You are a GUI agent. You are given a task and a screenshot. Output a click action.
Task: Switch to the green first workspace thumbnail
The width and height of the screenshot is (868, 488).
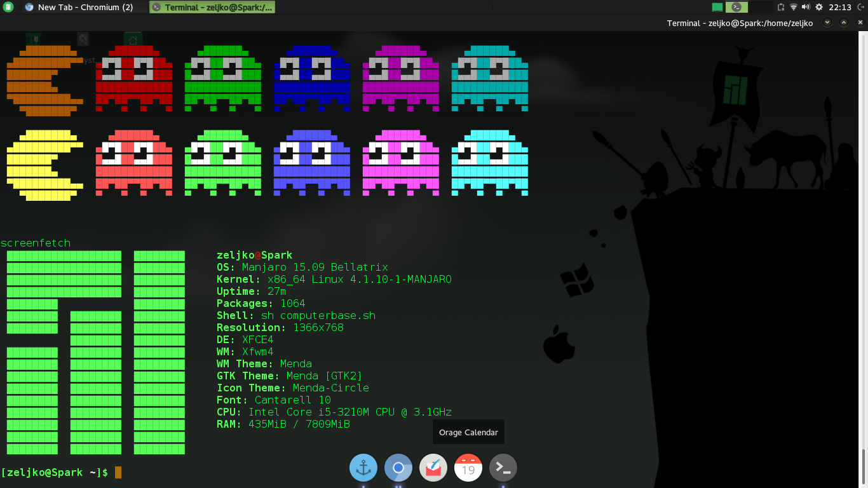(717, 8)
